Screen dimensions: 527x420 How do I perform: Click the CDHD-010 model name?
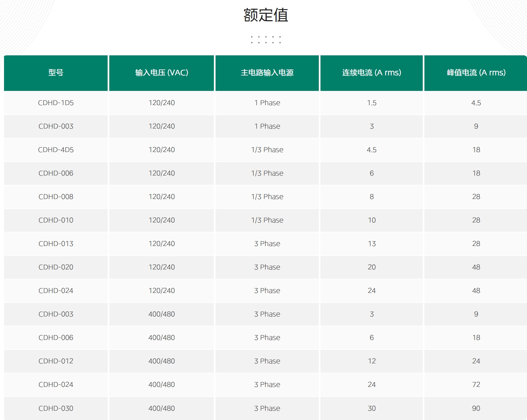coord(56,220)
